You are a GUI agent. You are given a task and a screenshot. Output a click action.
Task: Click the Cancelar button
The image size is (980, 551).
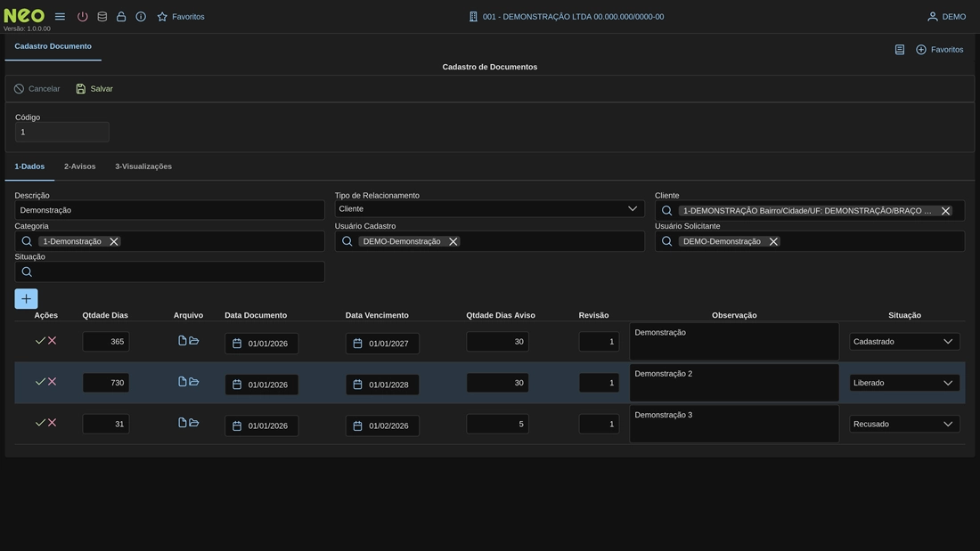(37, 89)
